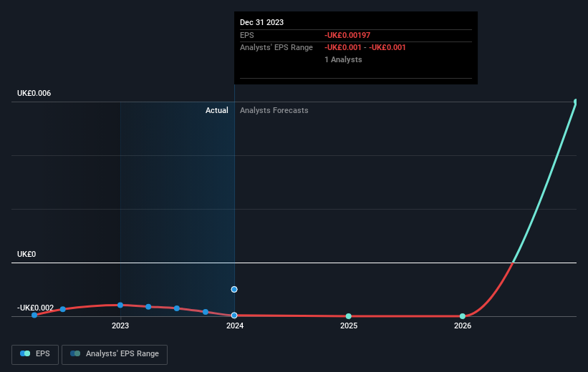The width and height of the screenshot is (588, 372).
Task: Click the EPS range value -UK£0.001 - -UK£0.001
Action: coord(365,48)
